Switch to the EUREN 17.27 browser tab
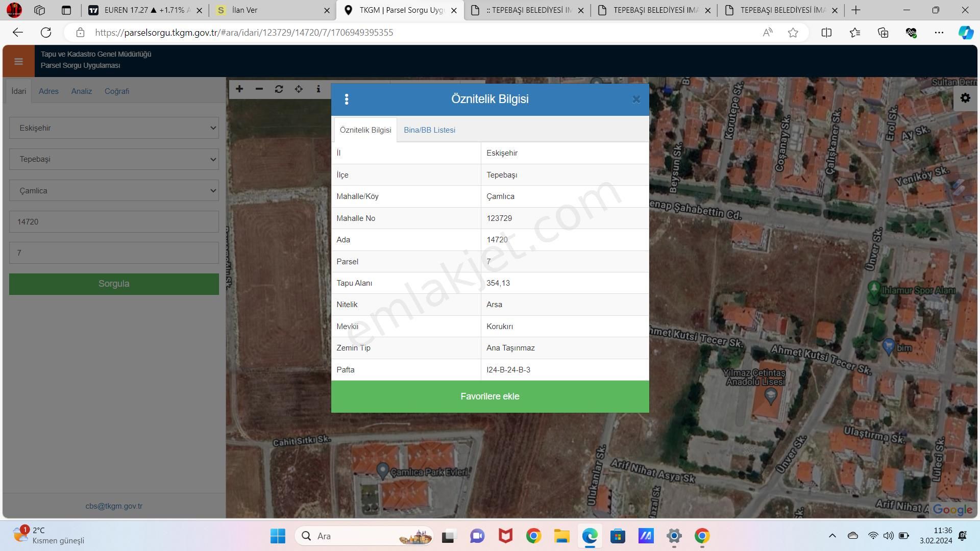The width and height of the screenshot is (980, 551). 144,10
